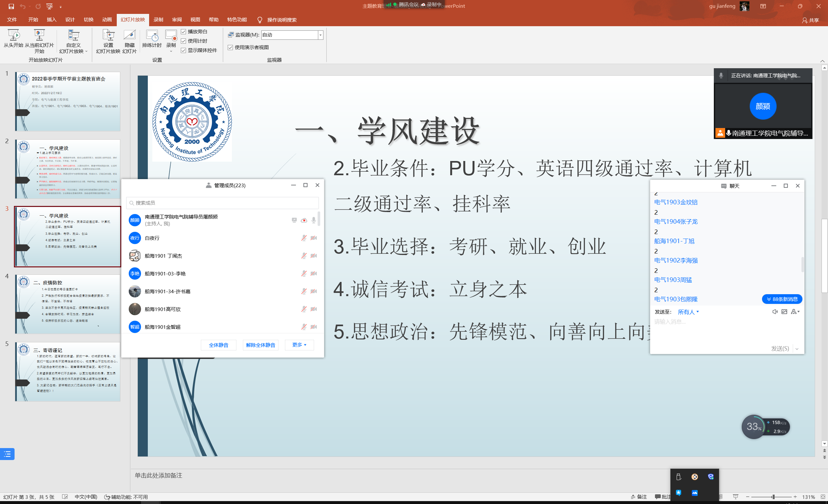Click the From Beginning slideshow icon
Image resolution: width=828 pixels, height=504 pixels.
(x=14, y=35)
